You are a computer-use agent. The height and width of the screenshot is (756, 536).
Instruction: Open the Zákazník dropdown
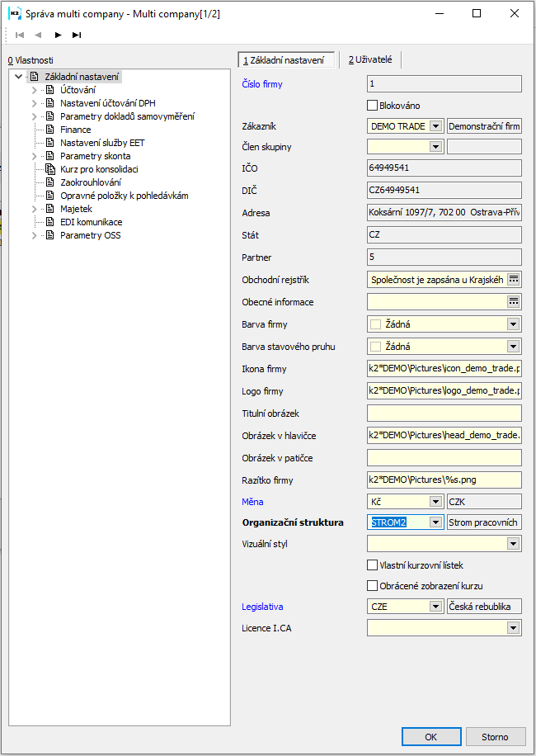(x=436, y=126)
